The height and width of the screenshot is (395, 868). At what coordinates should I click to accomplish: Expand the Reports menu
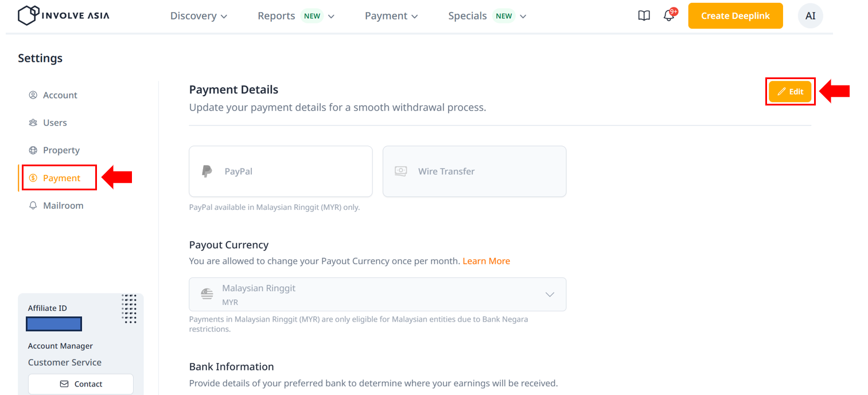(296, 16)
